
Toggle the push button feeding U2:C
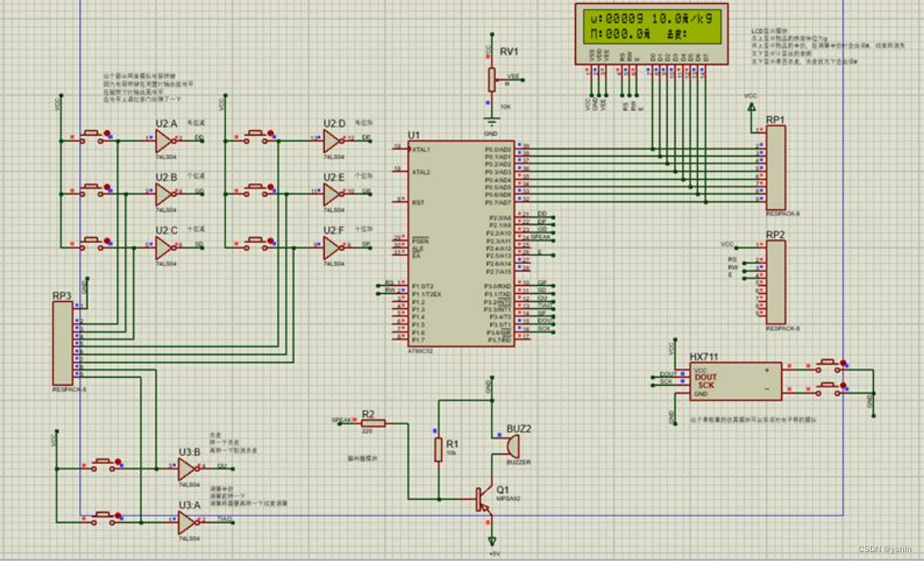click(92, 243)
